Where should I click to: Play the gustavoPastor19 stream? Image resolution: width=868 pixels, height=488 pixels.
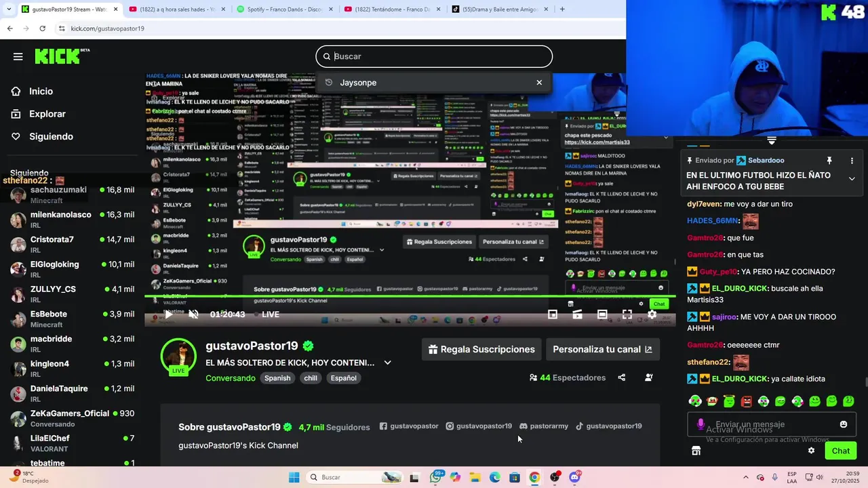coord(169,314)
